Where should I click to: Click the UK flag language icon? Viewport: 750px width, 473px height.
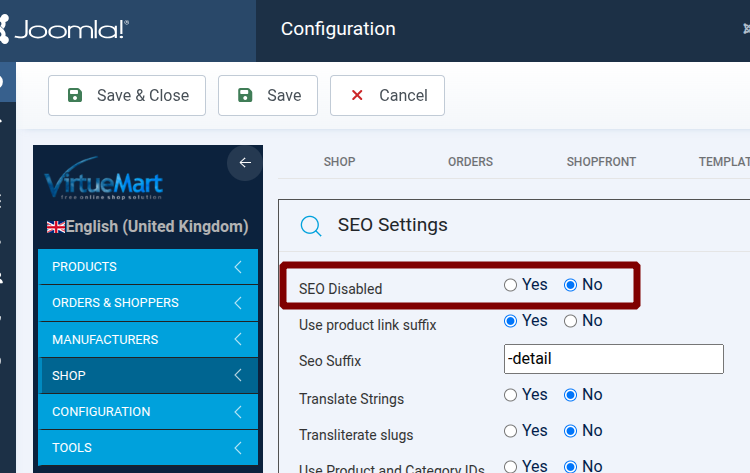pyautogui.click(x=56, y=227)
